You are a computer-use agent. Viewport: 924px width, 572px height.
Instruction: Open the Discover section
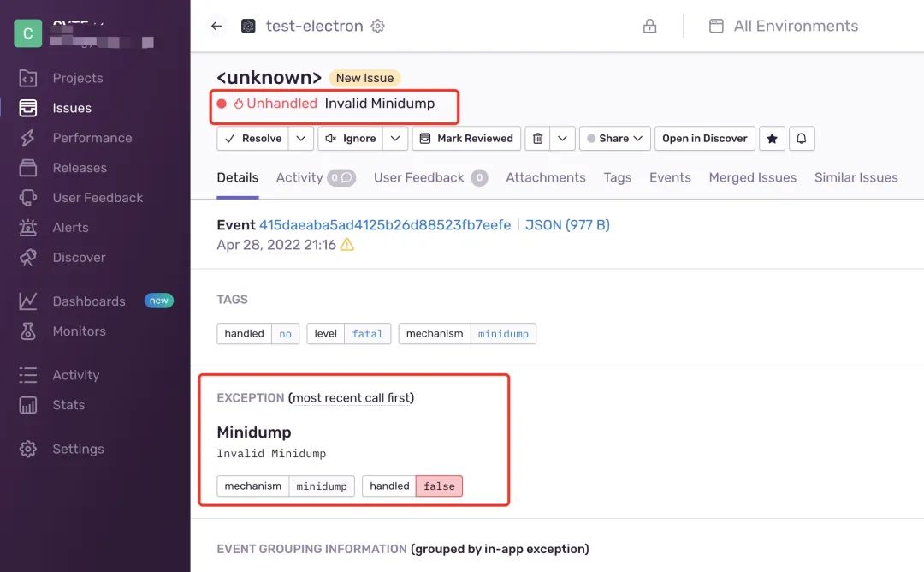point(79,258)
